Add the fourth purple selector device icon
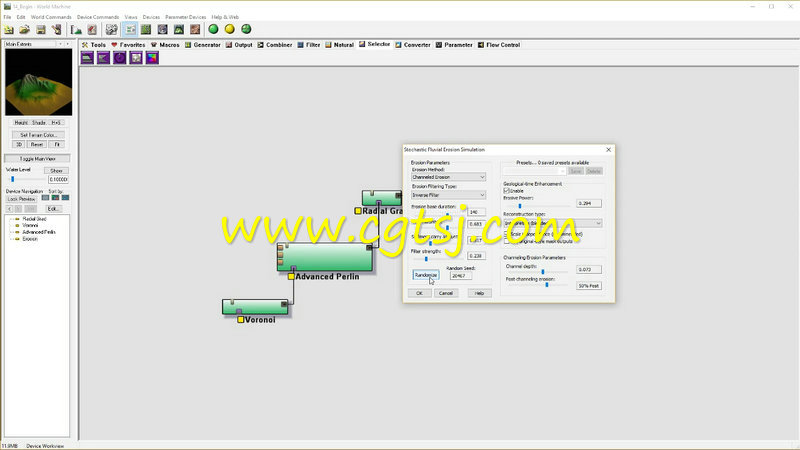 click(136, 58)
